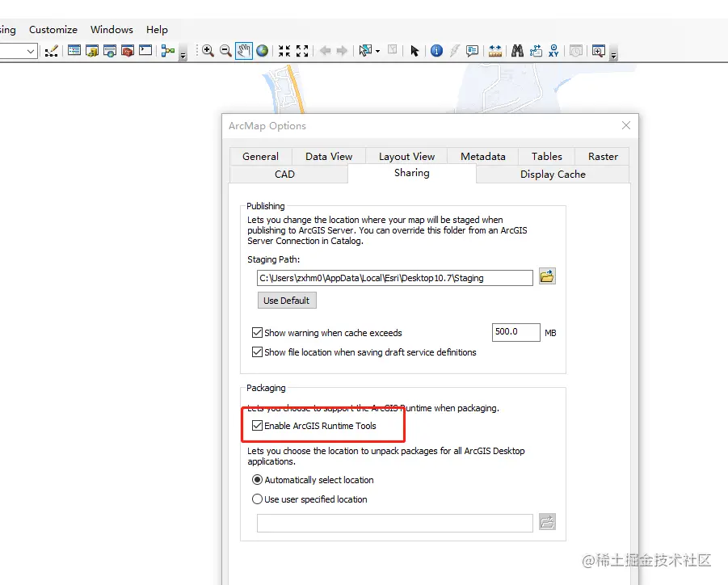
Task: Open the Table of Contents window icon
Action: [x=74, y=51]
